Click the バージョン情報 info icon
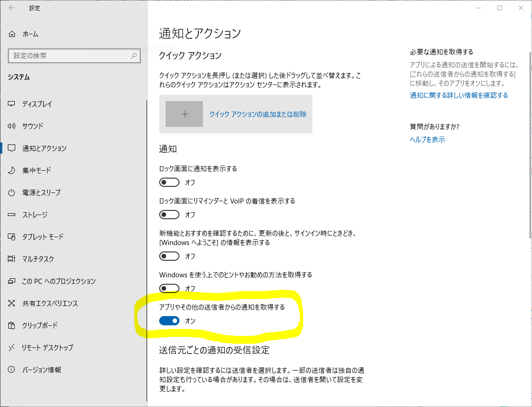The height and width of the screenshot is (407, 532). (x=12, y=370)
